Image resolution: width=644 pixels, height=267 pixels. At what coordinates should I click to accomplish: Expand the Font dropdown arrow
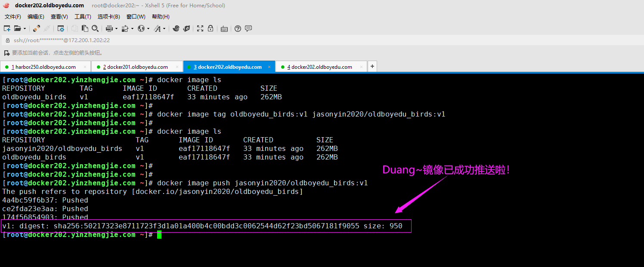[164, 29]
